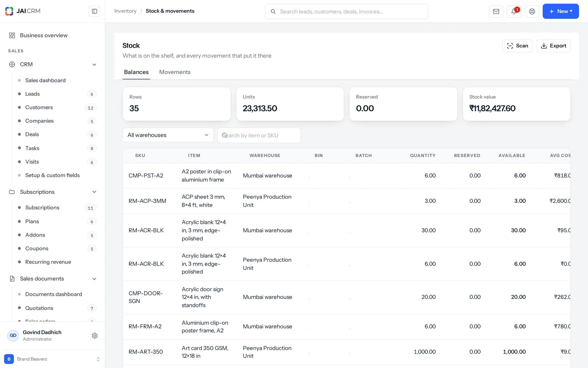Image resolution: width=588 pixels, height=368 pixels.
Task: Click the CRM target icon
Action: 12,64
